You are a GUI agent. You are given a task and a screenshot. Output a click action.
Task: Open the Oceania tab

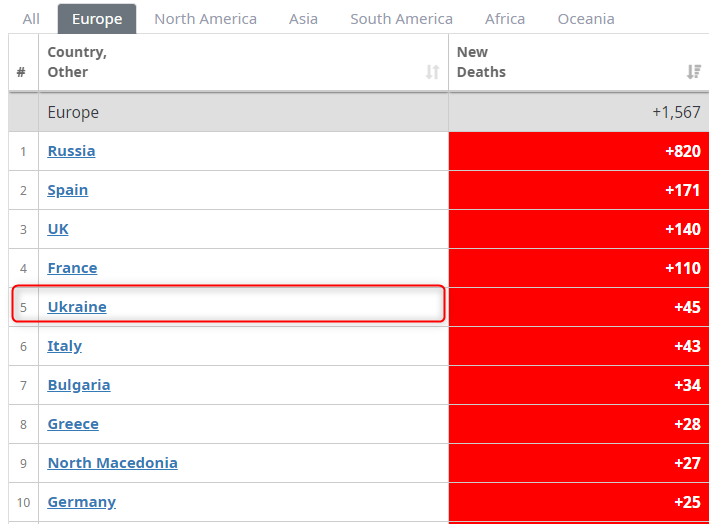click(586, 19)
